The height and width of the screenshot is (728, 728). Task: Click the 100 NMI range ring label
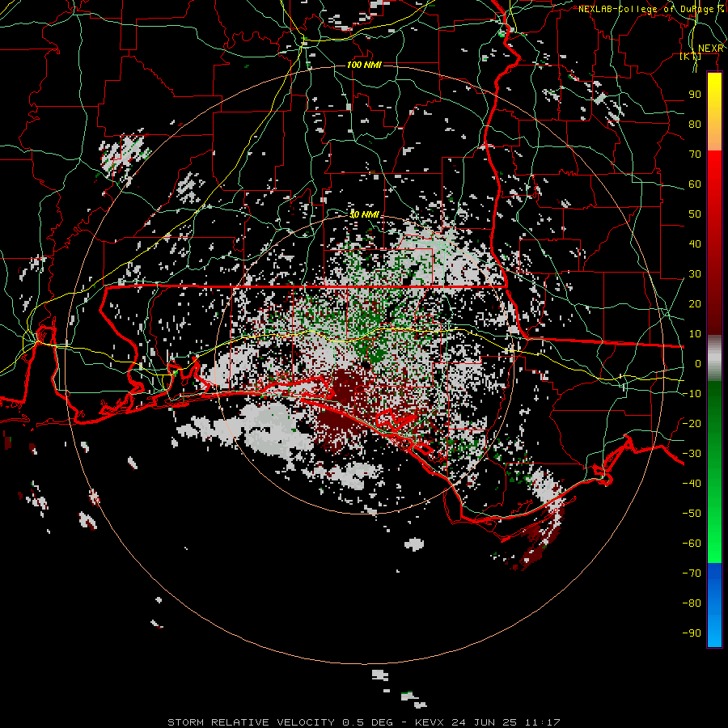pos(365,65)
